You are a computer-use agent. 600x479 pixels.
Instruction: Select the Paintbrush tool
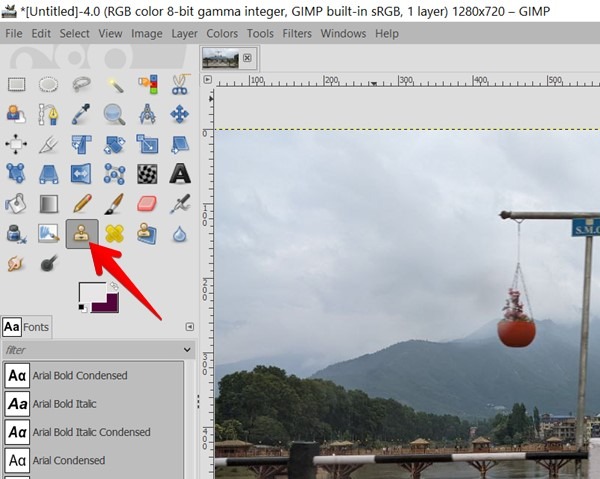(114, 204)
